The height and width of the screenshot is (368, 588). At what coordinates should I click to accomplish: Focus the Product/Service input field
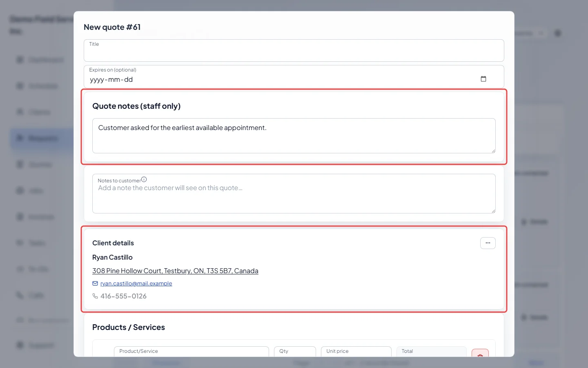click(x=191, y=352)
